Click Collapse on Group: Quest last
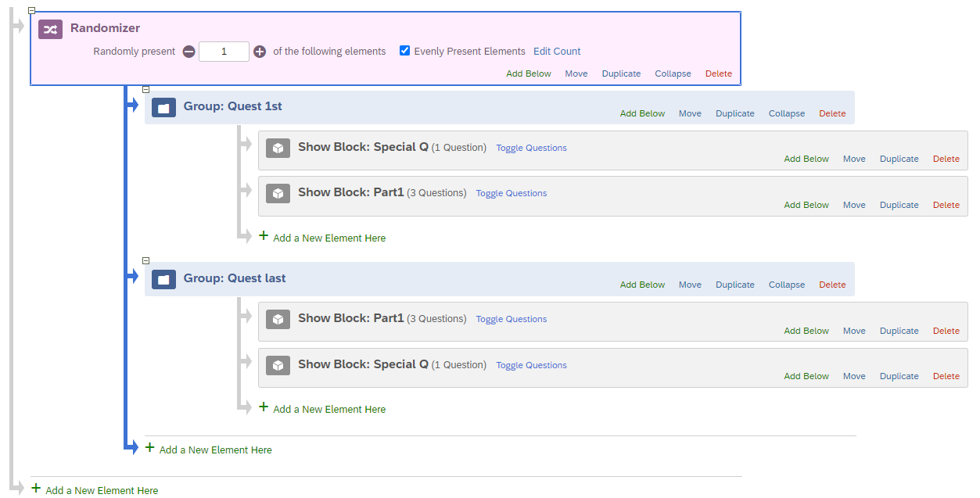The height and width of the screenshot is (498, 980). [x=787, y=285]
